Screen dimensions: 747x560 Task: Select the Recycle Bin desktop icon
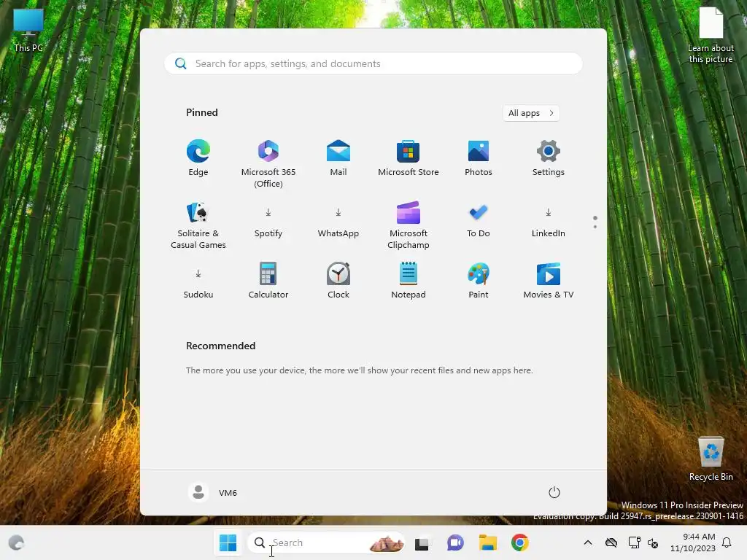[711, 459]
